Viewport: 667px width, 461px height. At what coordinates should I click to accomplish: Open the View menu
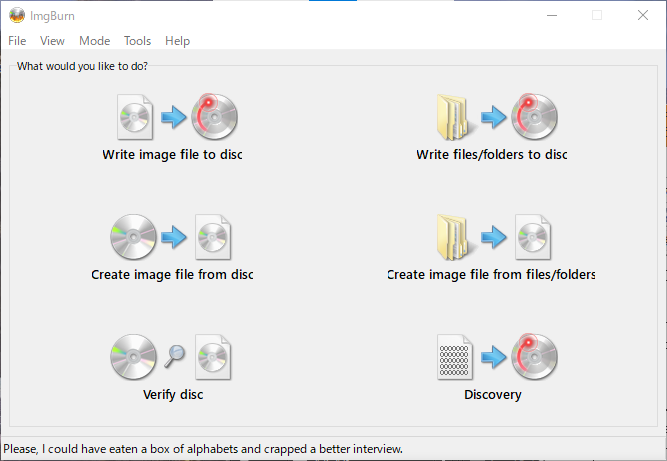pyautogui.click(x=52, y=41)
